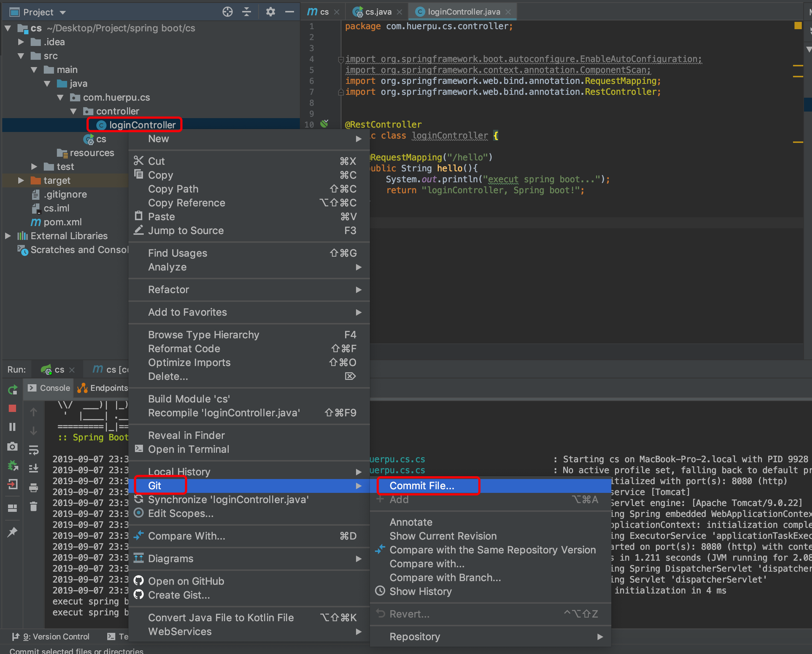Open Project panel gear settings
The height and width of the screenshot is (654, 812).
(270, 12)
